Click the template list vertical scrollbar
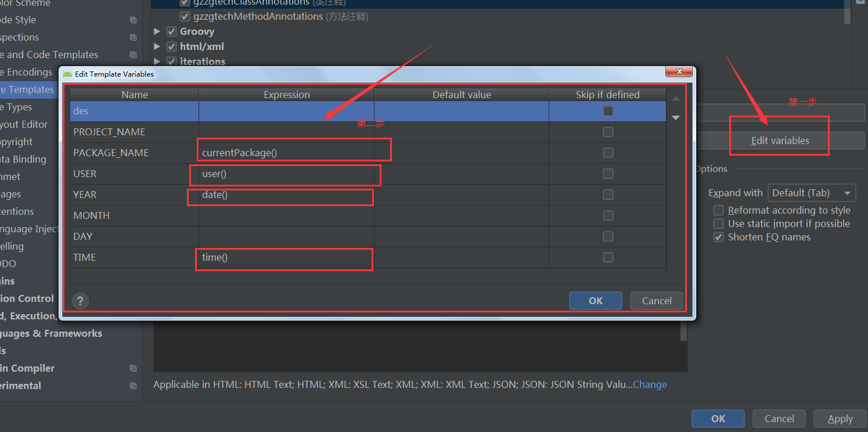This screenshot has width=868, height=432. (x=848, y=12)
